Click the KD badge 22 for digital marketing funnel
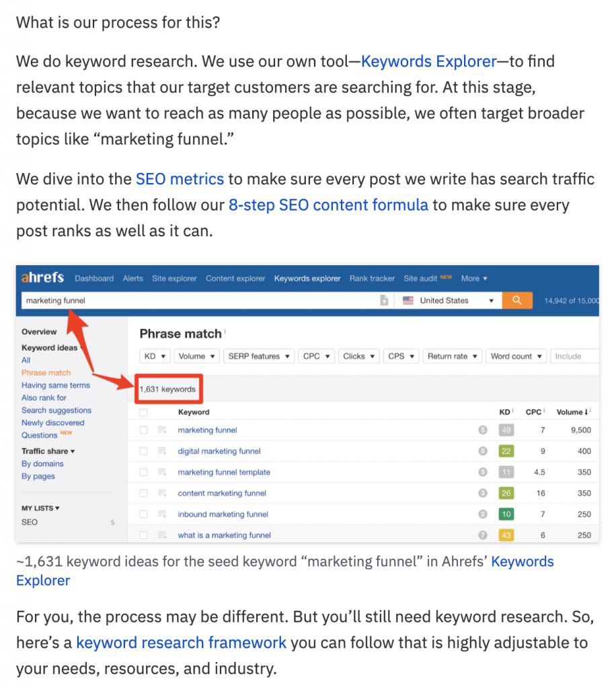616x689 pixels. [506, 451]
